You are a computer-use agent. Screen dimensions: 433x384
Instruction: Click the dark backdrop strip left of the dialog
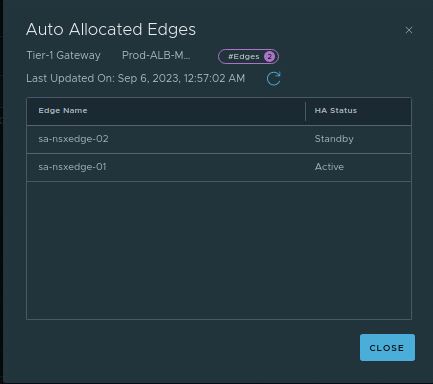point(1,192)
